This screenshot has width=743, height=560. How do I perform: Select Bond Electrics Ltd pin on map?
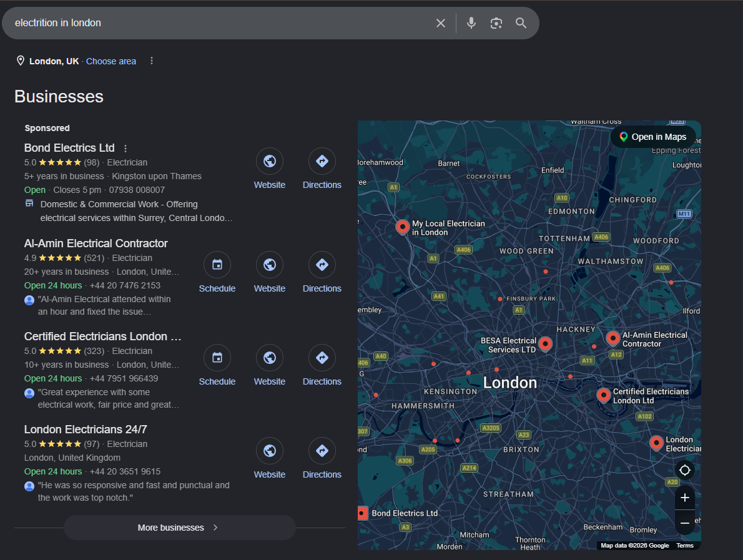click(x=363, y=513)
